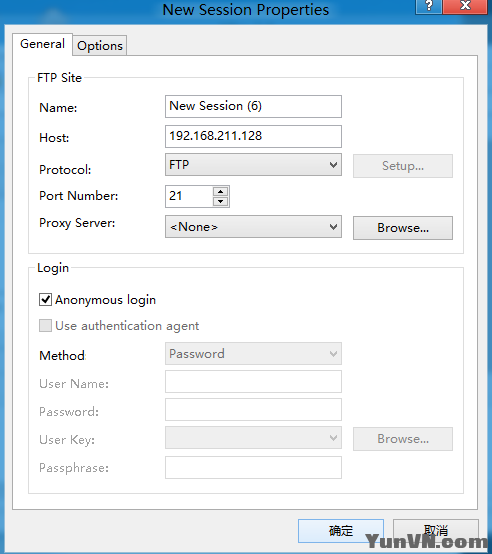Confirm with the 确定 button
The height and width of the screenshot is (554, 492).
pos(341,531)
